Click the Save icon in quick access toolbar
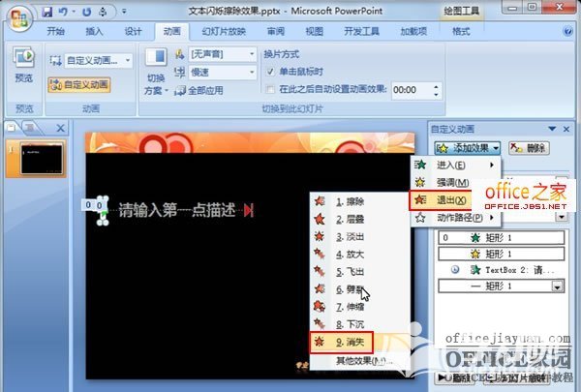Screen dimensions: 581x392 [45, 11]
